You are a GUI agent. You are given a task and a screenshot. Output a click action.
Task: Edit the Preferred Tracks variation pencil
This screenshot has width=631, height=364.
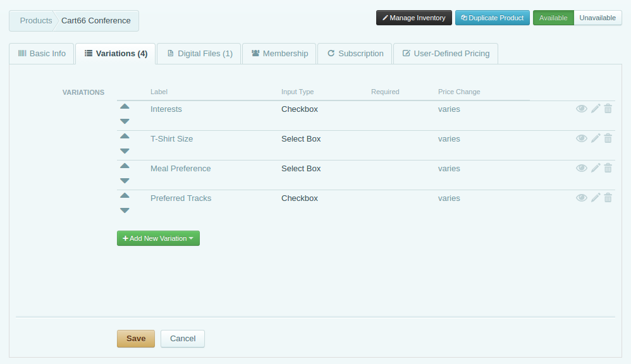click(x=596, y=198)
